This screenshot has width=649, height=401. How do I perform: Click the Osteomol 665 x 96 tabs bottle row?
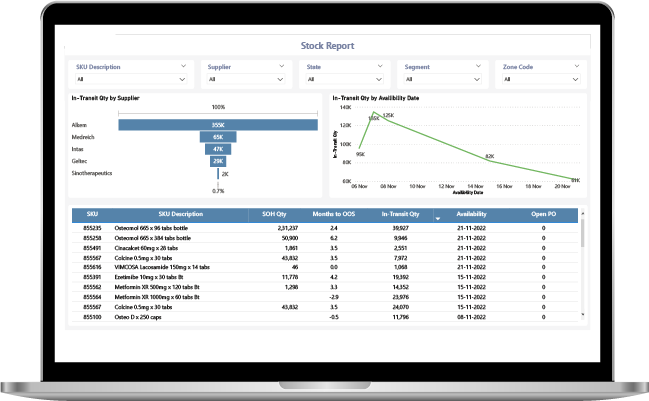click(x=325, y=228)
